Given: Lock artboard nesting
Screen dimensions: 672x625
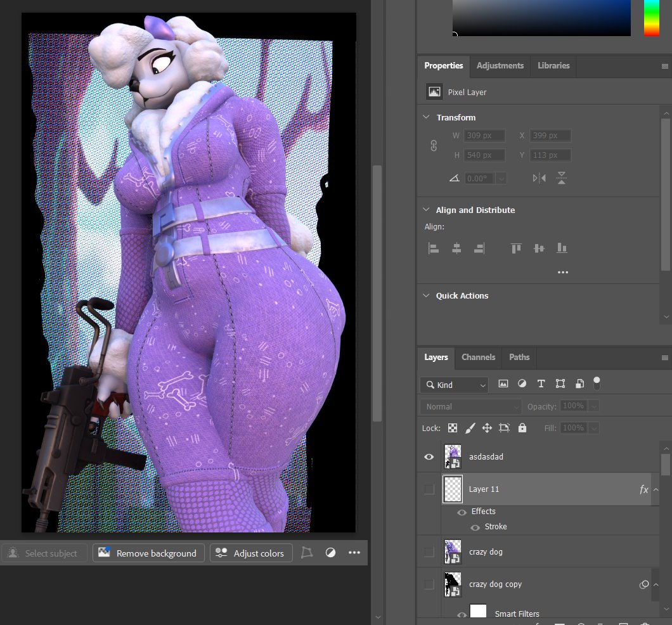Looking at the screenshot, I should [505, 428].
